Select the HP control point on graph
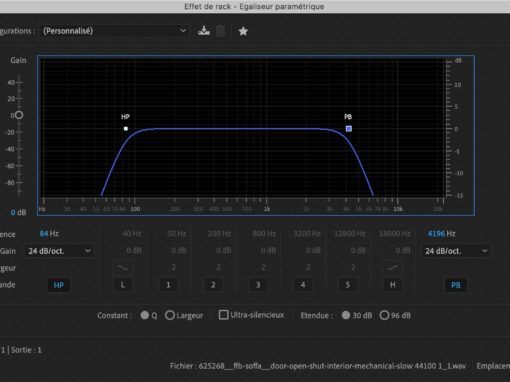The width and height of the screenshot is (510, 382). [126, 129]
